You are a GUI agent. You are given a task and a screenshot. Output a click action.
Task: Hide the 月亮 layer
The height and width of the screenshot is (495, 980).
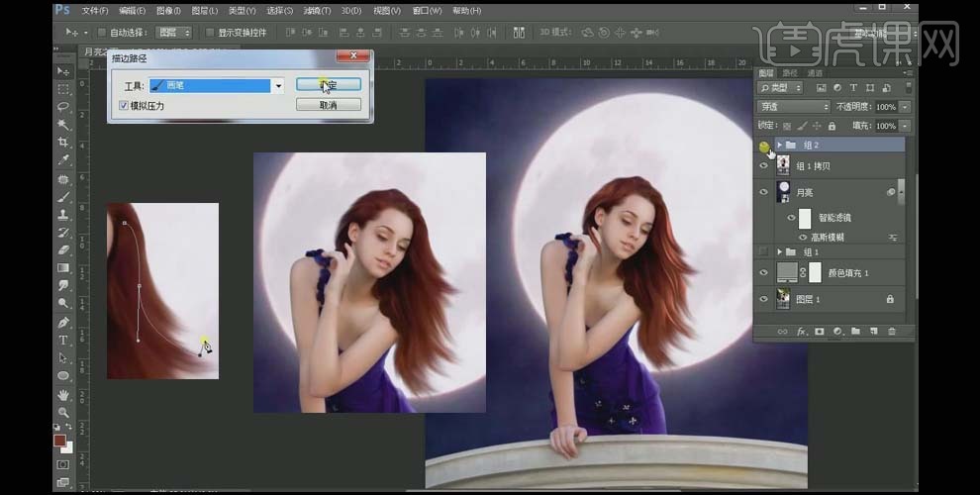point(764,192)
